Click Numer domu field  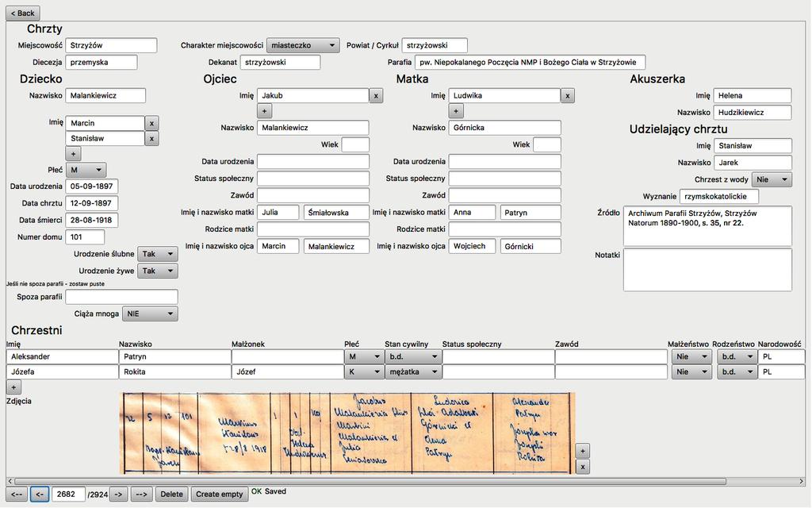85,237
